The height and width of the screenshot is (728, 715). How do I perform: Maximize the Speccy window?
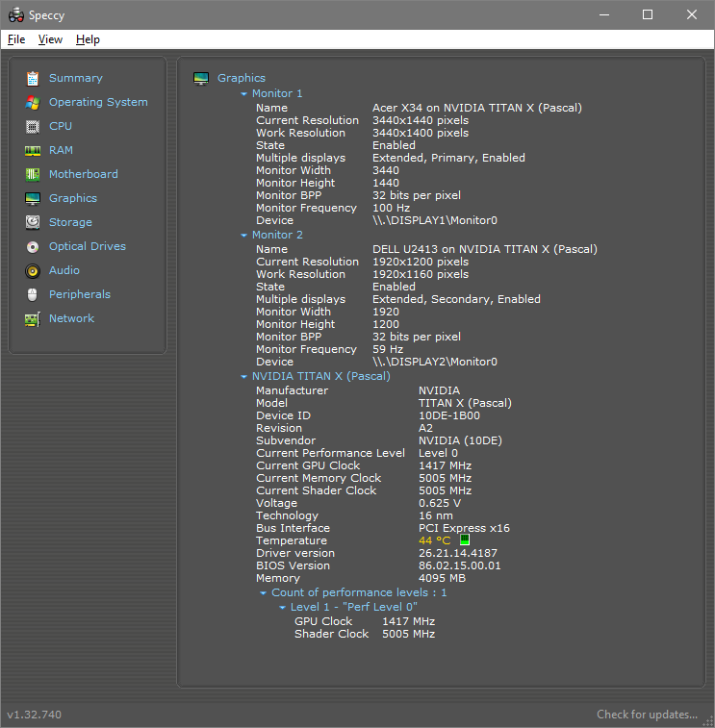pos(648,14)
